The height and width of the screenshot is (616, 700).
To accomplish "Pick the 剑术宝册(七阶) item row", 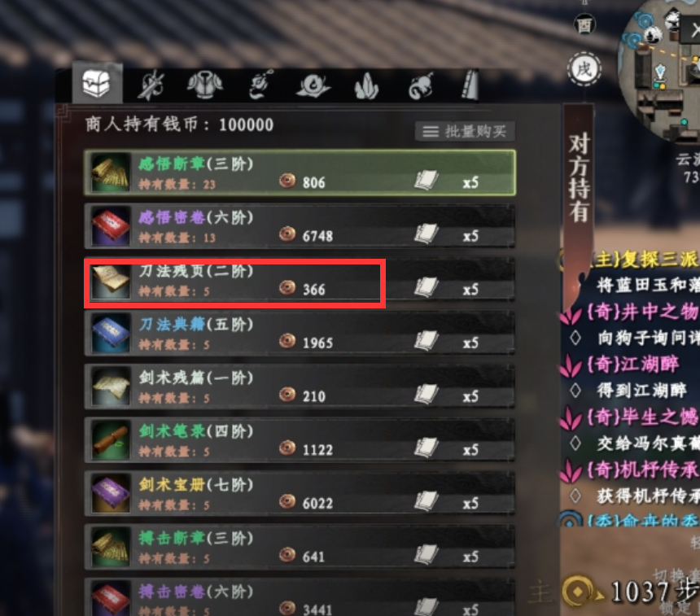I will click(x=300, y=494).
